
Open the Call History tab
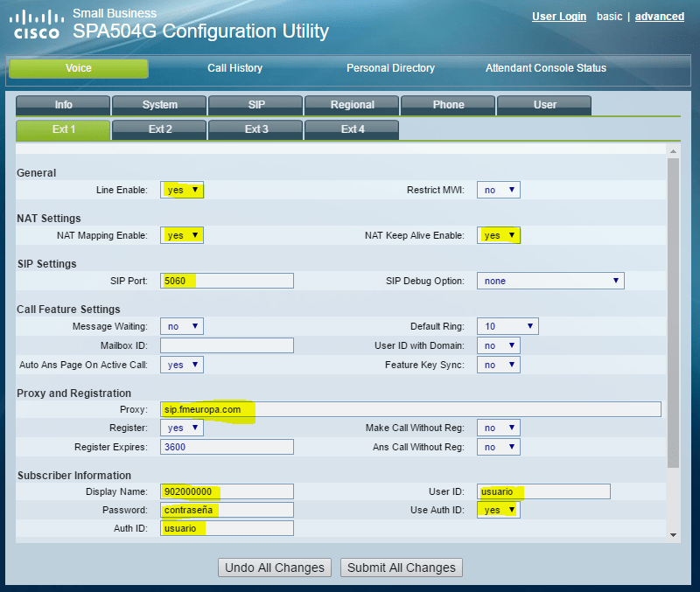pyautogui.click(x=234, y=68)
